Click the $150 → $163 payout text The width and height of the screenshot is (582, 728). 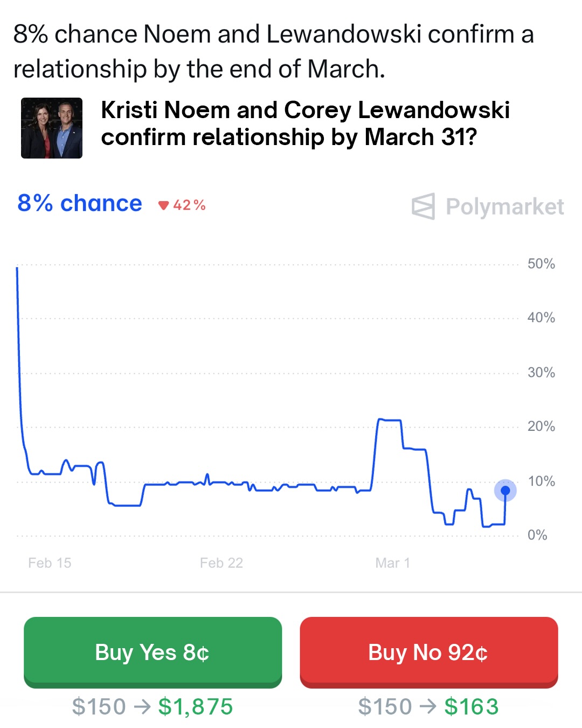click(428, 706)
